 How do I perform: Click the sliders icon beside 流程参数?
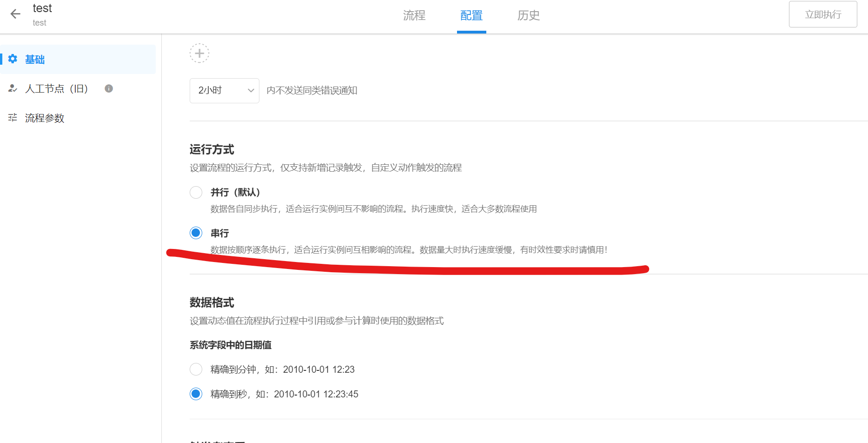point(13,118)
